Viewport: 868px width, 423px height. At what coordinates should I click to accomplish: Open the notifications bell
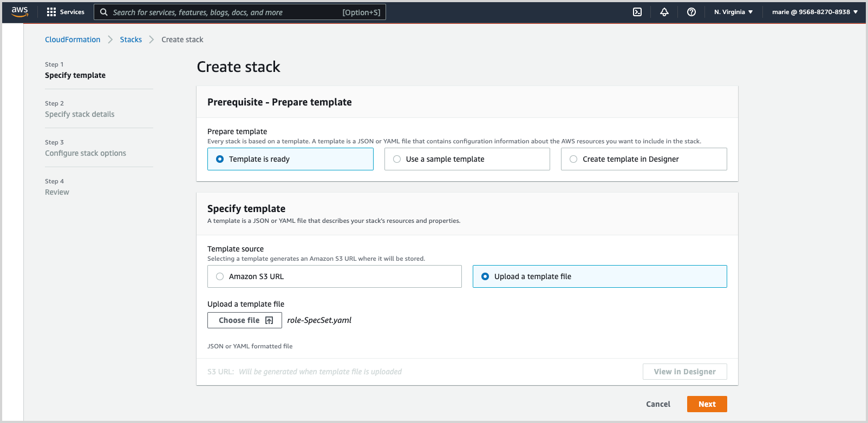pyautogui.click(x=664, y=12)
